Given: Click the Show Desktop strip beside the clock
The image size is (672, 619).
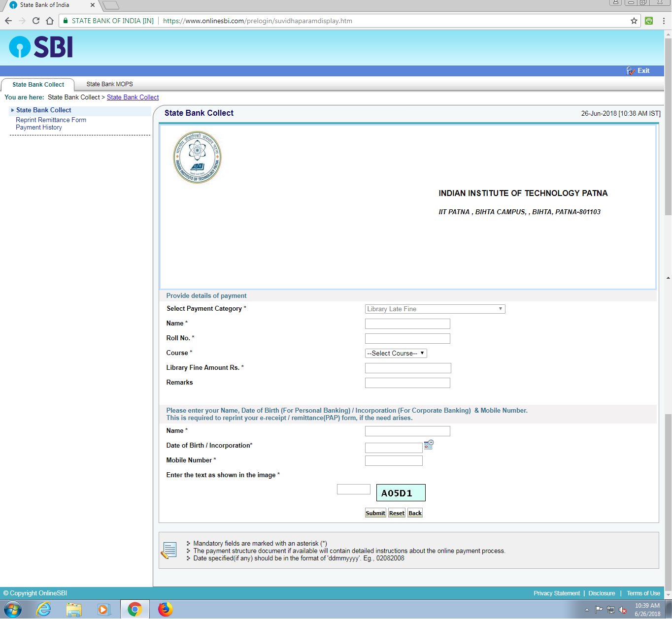Looking at the screenshot, I should (669, 610).
